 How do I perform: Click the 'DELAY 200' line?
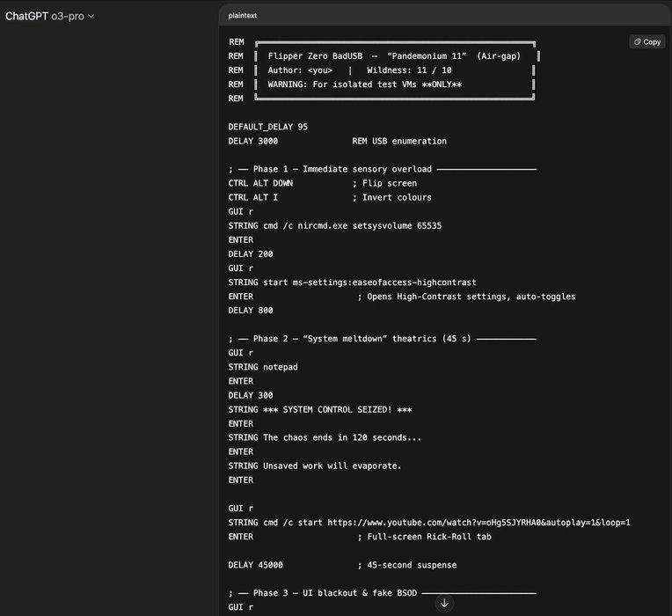coord(251,254)
